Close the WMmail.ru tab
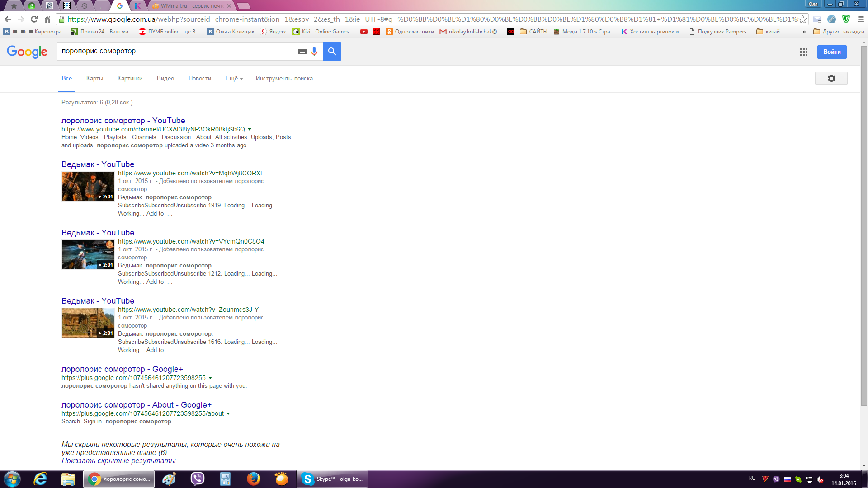 click(229, 6)
